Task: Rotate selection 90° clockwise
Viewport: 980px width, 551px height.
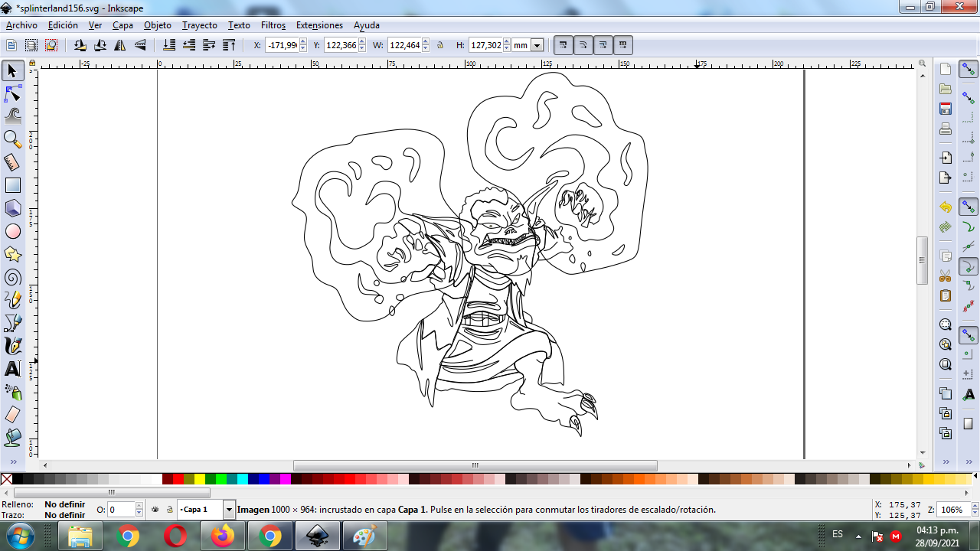Action: pos(100,45)
